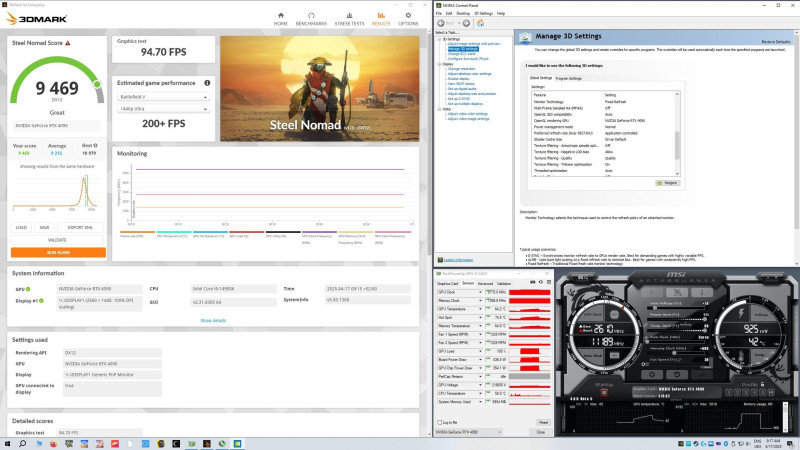800x450 pixels.
Task: Select Manage 3D settings tree item
Action: (463, 49)
